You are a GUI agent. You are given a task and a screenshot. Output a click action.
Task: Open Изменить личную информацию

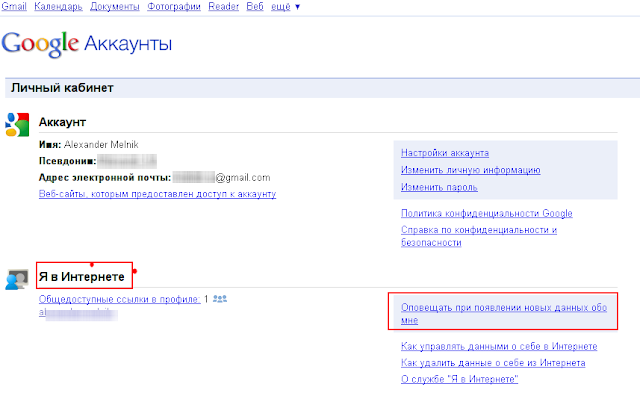[x=471, y=170]
